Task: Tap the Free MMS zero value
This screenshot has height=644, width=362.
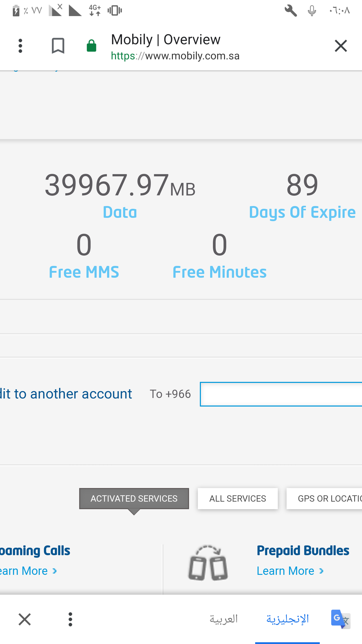Action: (84, 245)
